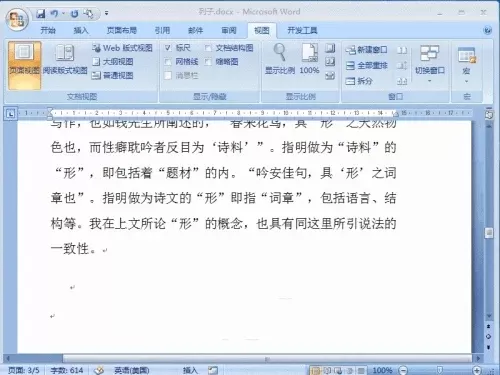
Task: Click the zoom in plus button
Action: tap(477, 370)
